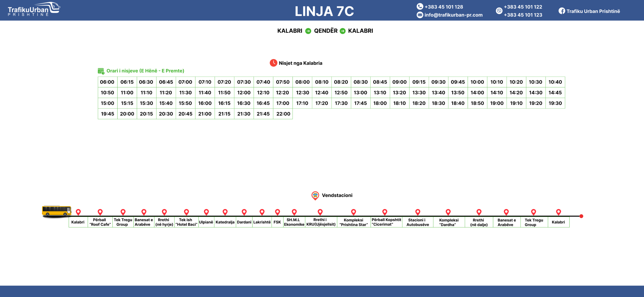The width and height of the screenshot is (644, 297).
Task: Click the yellow bus image
Action: pos(57,211)
